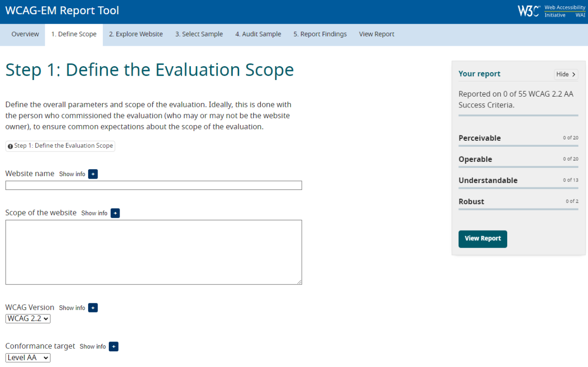Open the Conformance target Level dropdown
The width and height of the screenshot is (588, 367).
(x=28, y=358)
